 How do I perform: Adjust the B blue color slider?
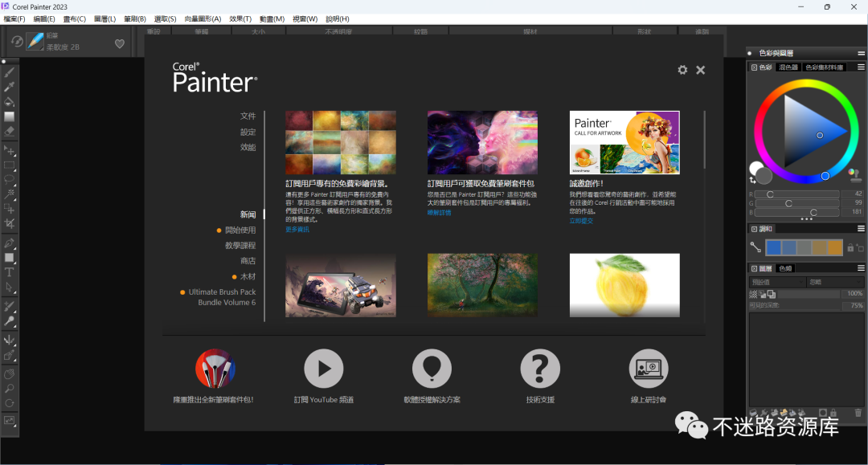[x=797, y=212]
